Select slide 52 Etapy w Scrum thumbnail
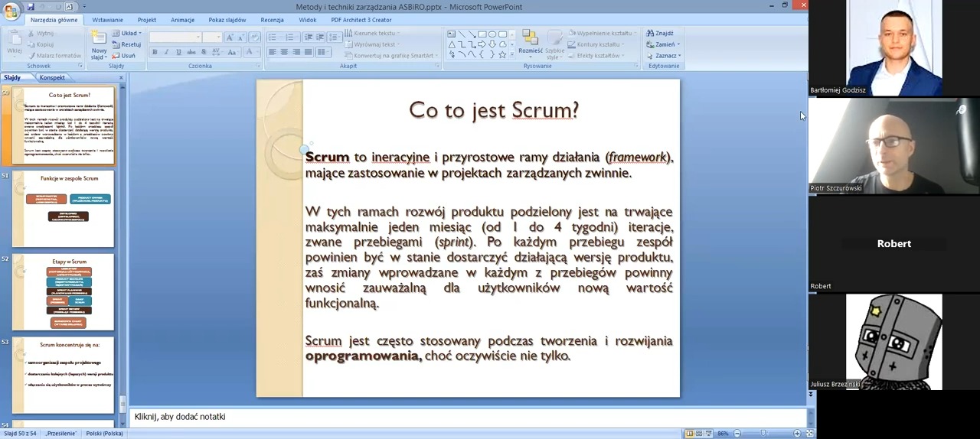The image size is (980, 439). (63, 293)
